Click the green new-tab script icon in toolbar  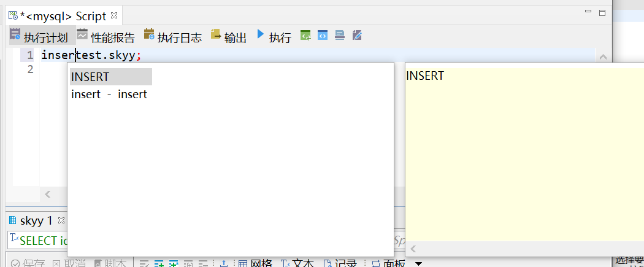(305, 36)
